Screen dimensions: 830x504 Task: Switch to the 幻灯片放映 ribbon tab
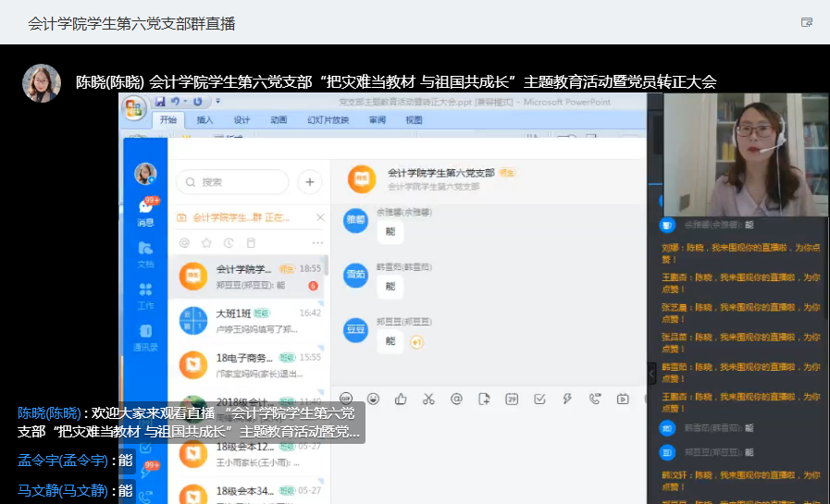point(328,120)
